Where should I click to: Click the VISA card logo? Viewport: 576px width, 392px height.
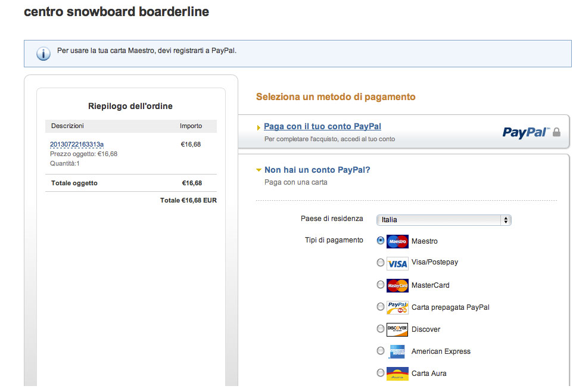click(397, 263)
